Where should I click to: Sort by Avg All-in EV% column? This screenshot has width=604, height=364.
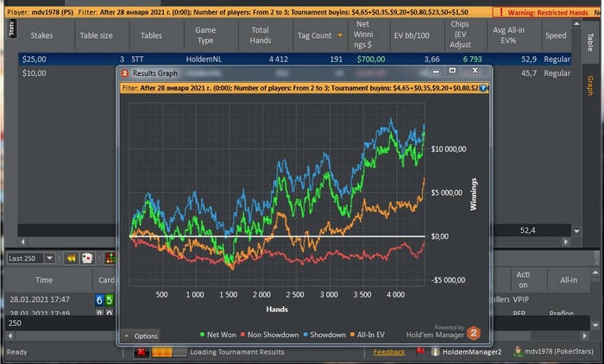508,35
